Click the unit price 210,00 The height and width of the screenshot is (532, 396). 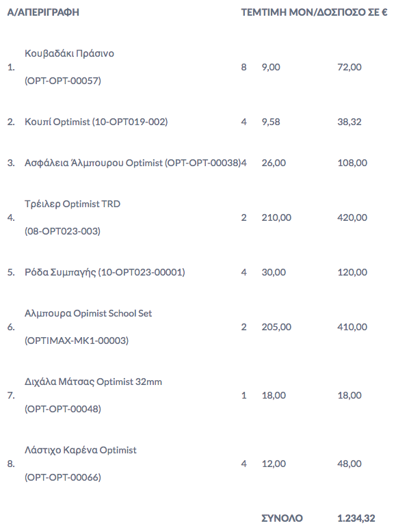276,218
